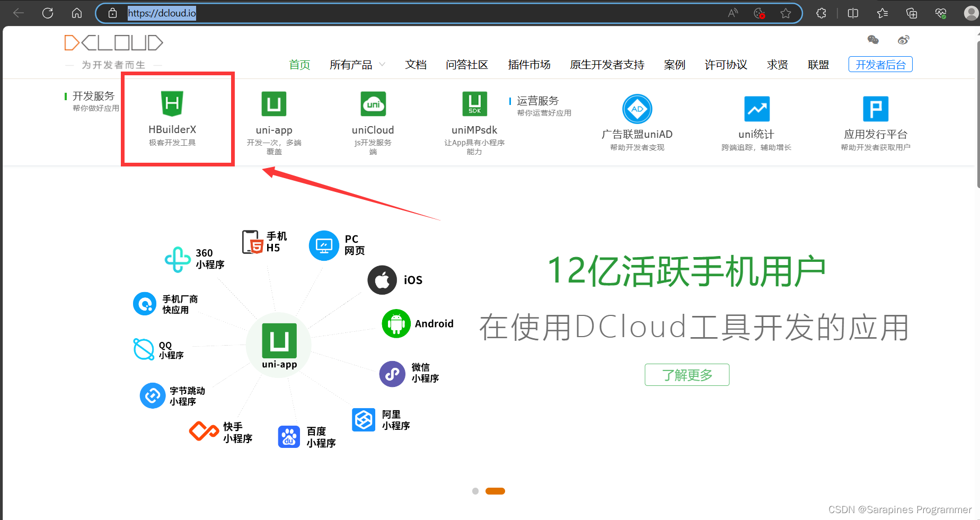Open the browser essentials heart icon
Viewport: 980px width, 520px height.
point(941,13)
